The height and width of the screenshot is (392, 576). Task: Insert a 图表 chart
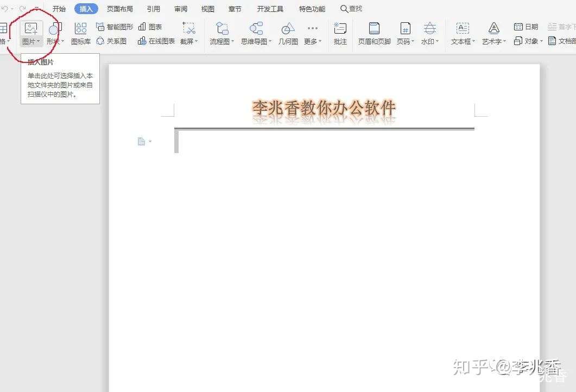click(151, 26)
